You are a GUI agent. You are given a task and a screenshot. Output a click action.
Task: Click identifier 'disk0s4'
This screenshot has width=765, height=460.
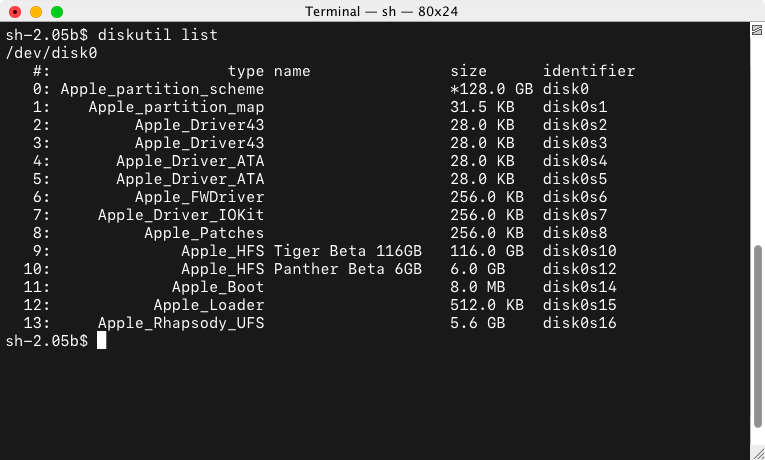[x=575, y=161]
